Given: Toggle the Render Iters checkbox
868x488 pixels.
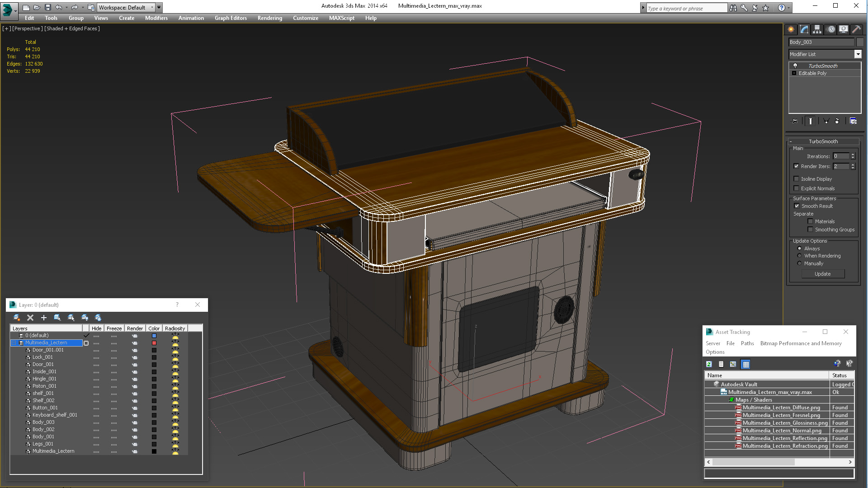Looking at the screenshot, I should 796,166.
